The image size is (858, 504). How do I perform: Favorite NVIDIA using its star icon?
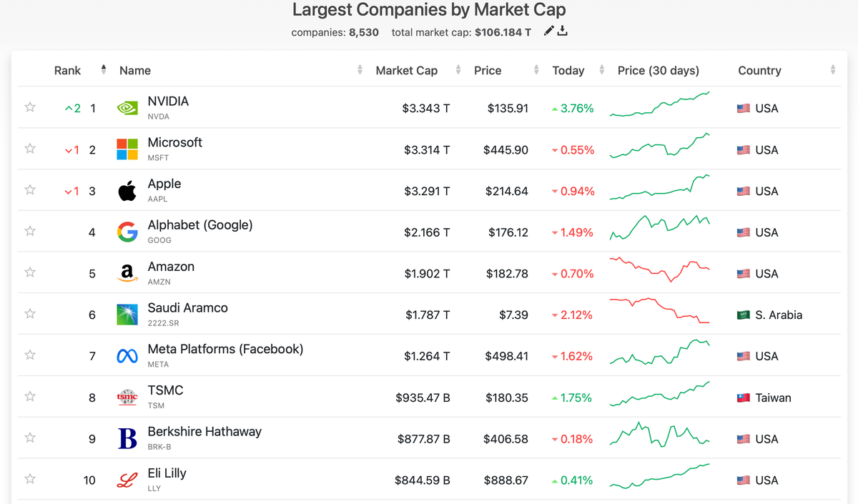(29, 107)
